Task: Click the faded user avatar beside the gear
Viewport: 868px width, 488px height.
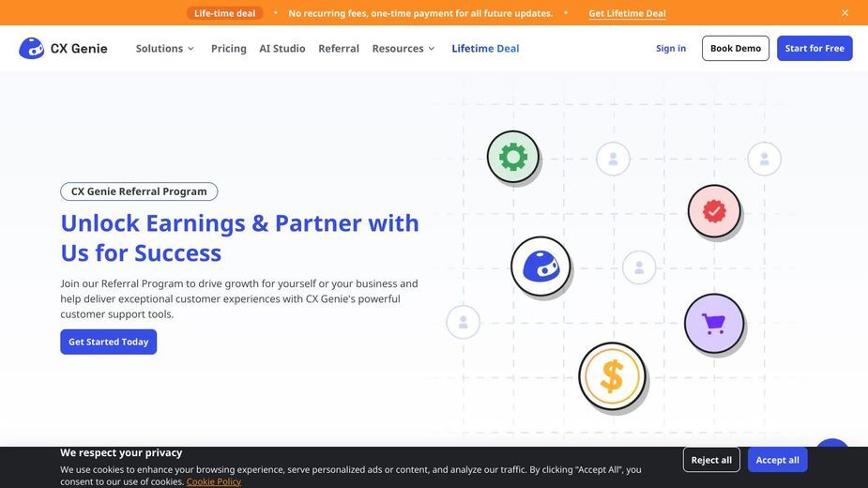Action: click(613, 159)
